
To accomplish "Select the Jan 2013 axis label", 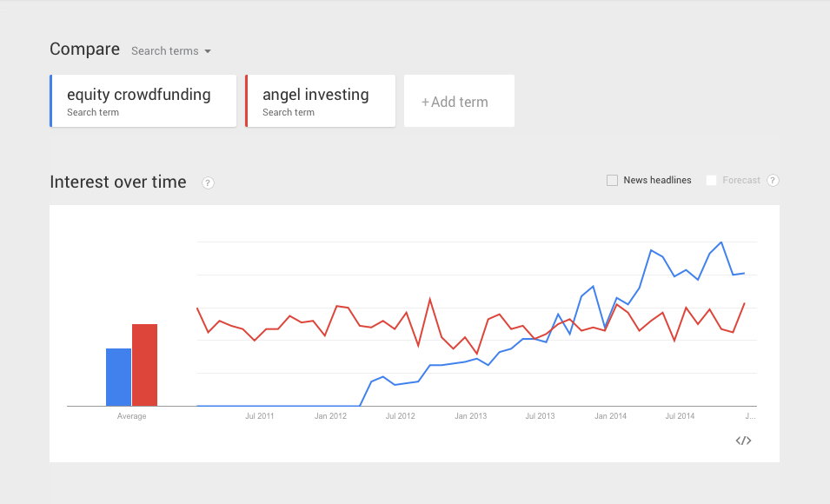I will point(470,416).
